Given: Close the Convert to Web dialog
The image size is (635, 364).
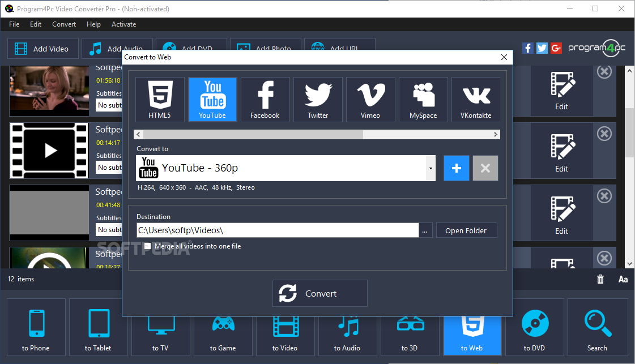Looking at the screenshot, I should 504,57.
